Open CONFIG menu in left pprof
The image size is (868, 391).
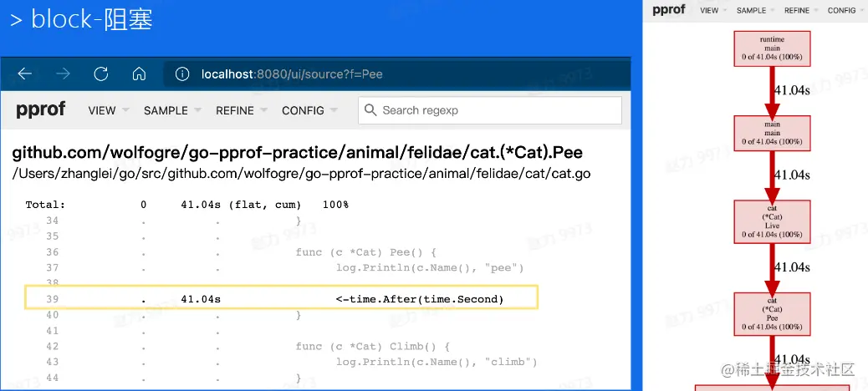click(x=309, y=110)
